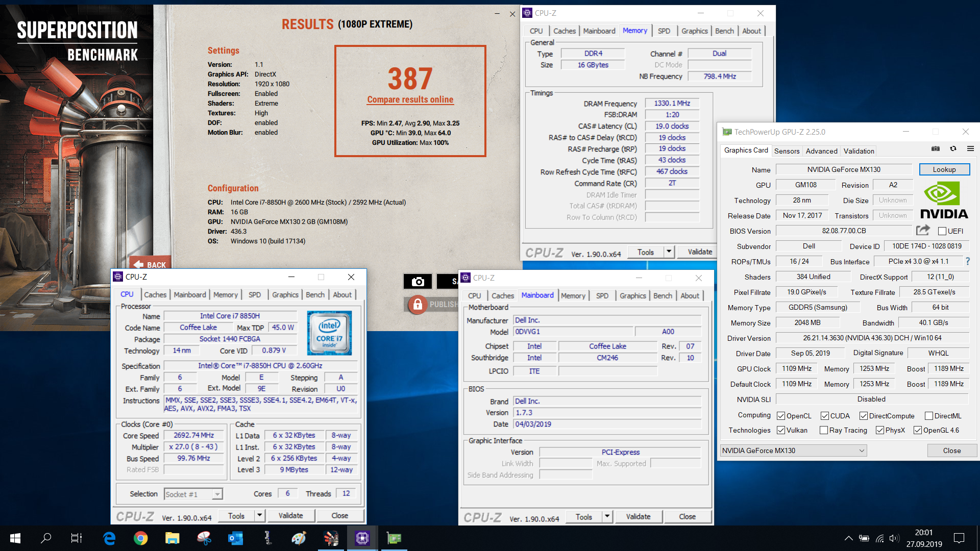The width and height of the screenshot is (980, 551).
Task: Click the Close button in GPU-Z
Action: (951, 450)
